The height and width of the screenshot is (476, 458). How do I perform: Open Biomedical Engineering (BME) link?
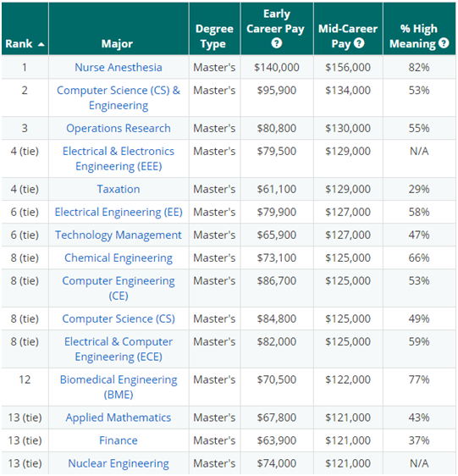coord(119,387)
